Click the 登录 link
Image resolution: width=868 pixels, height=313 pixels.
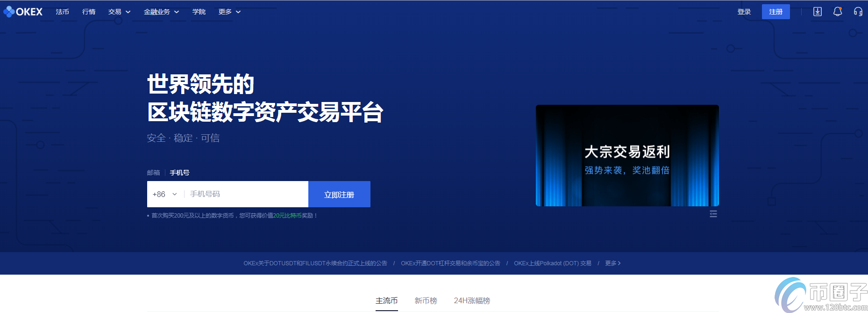coord(744,12)
